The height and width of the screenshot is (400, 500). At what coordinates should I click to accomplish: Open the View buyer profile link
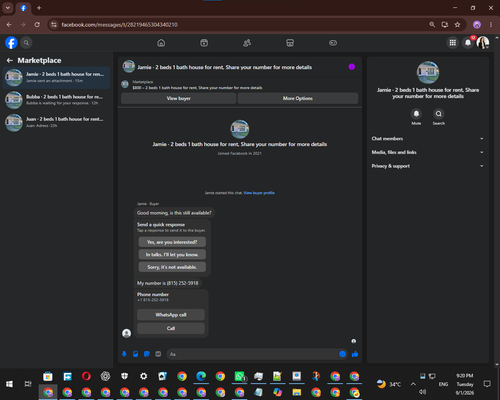click(x=259, y=193)
